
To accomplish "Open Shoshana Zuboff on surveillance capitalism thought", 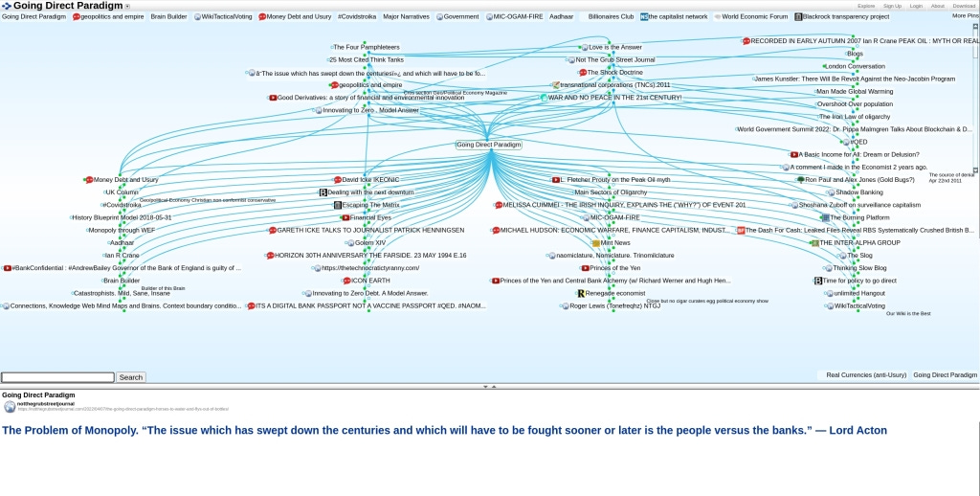I will [x=859, y=205].
